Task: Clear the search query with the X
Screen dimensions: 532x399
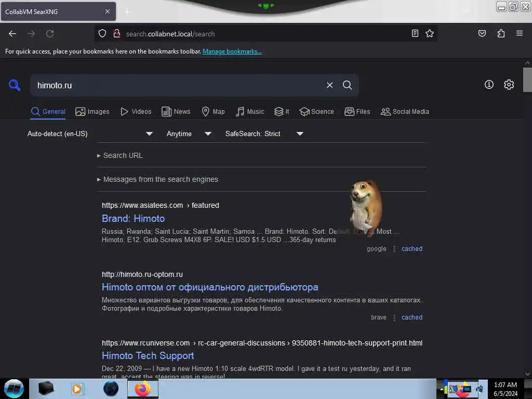Action: tap(329, 85)
